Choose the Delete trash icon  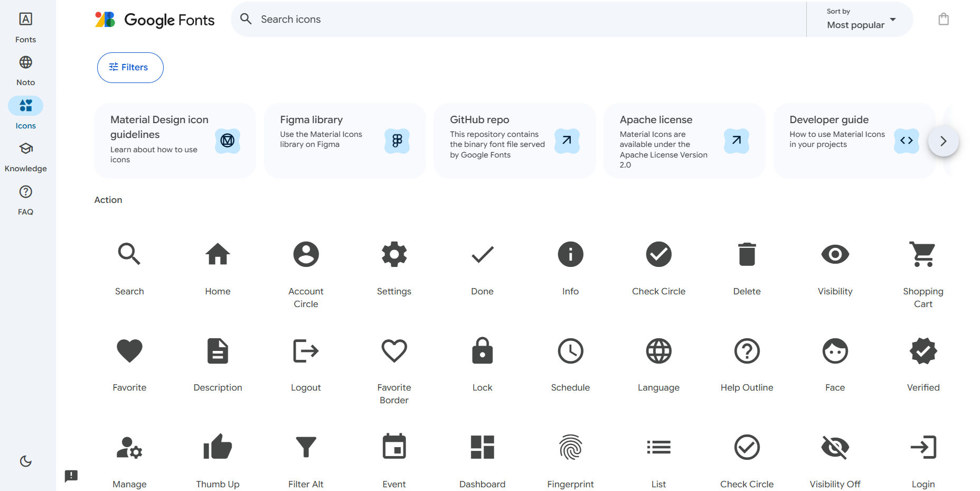point(747,254)
